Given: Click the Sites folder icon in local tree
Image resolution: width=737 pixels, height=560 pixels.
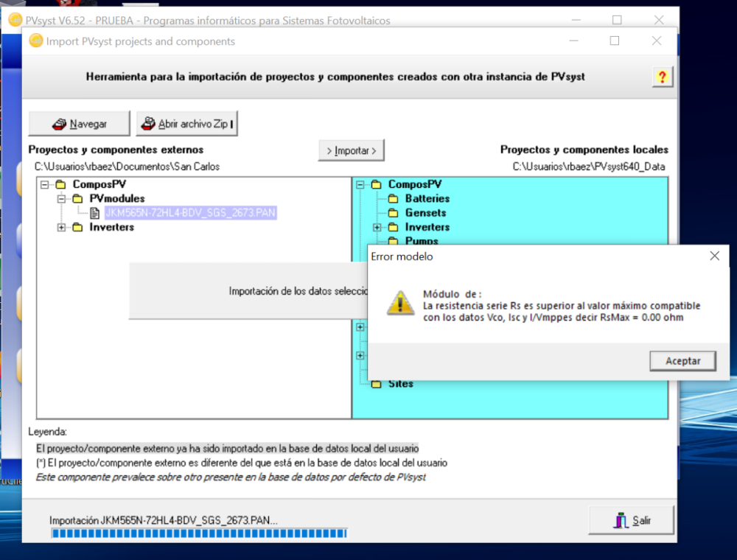Looking at the screenshot, I should tap(377, 384).
